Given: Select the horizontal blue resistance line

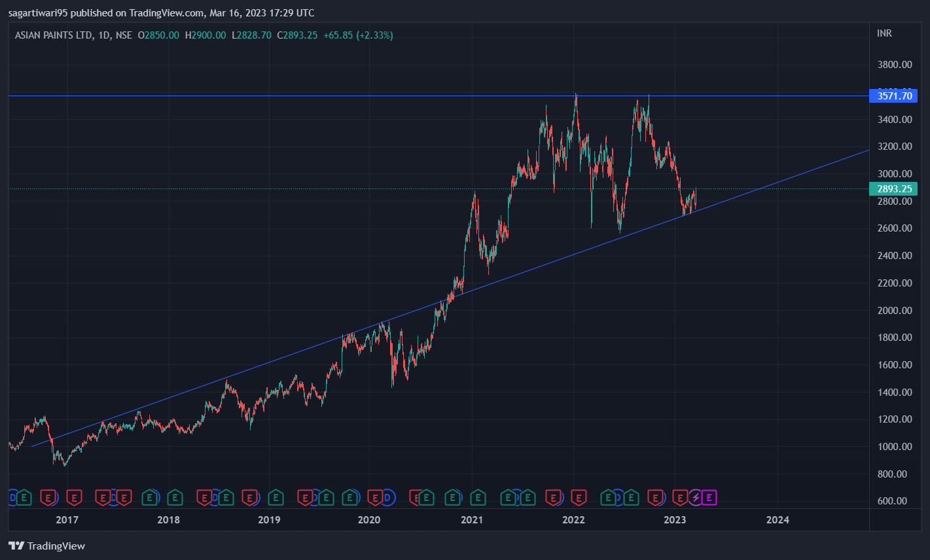Looking at the screenshot, I should click(x=438, y=96).
